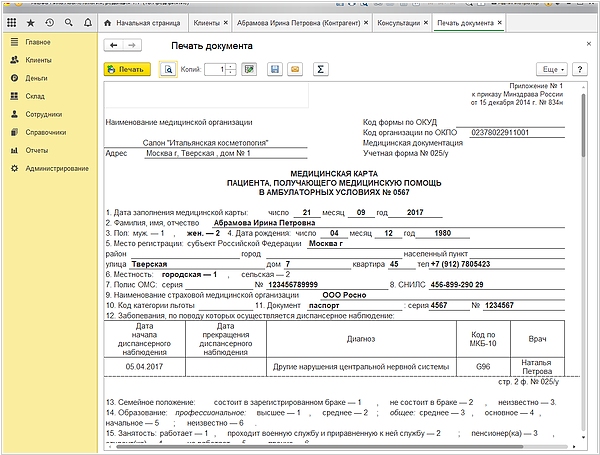The width and height of the screenshot is (600, 455).
Task: Increase copies count with up arrow
Action: point(231,67)
